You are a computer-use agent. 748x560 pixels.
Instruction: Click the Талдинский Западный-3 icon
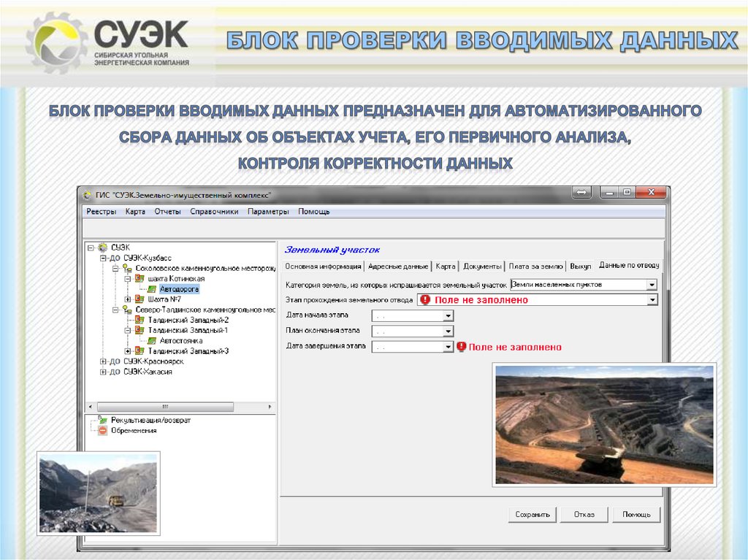point(140,351)
